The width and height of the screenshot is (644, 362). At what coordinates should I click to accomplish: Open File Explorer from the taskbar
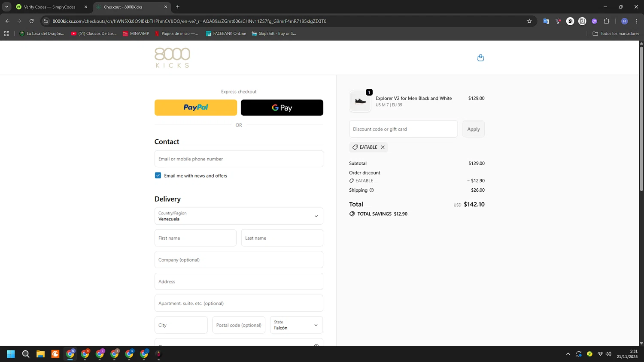coord(40,354)
